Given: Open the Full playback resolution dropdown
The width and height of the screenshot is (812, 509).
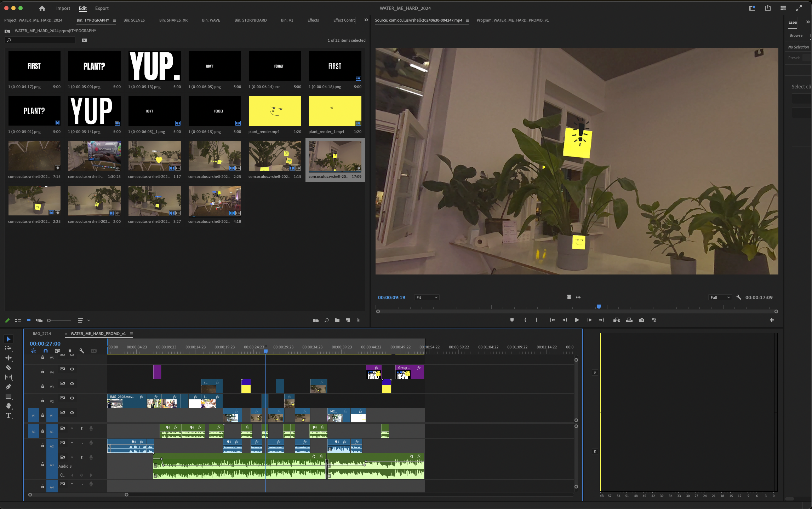Looking at the screenshot, I should (x=720, y=297).
